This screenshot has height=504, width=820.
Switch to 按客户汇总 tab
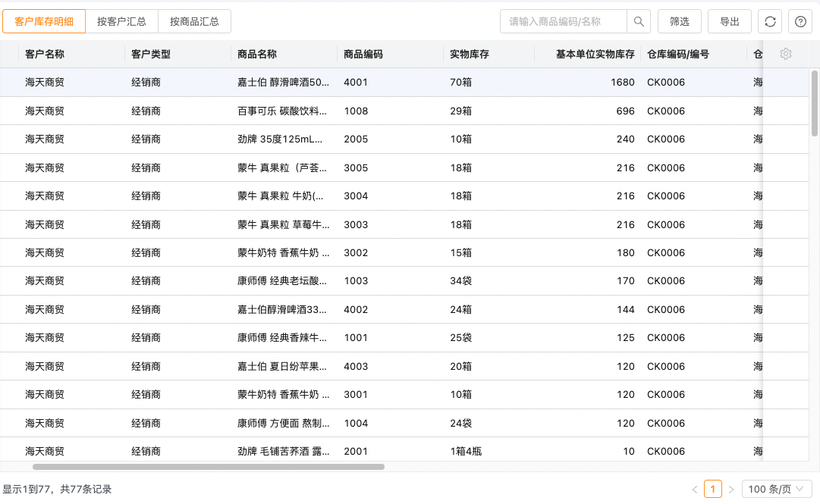pyautogui.click(x=121, y=21)
